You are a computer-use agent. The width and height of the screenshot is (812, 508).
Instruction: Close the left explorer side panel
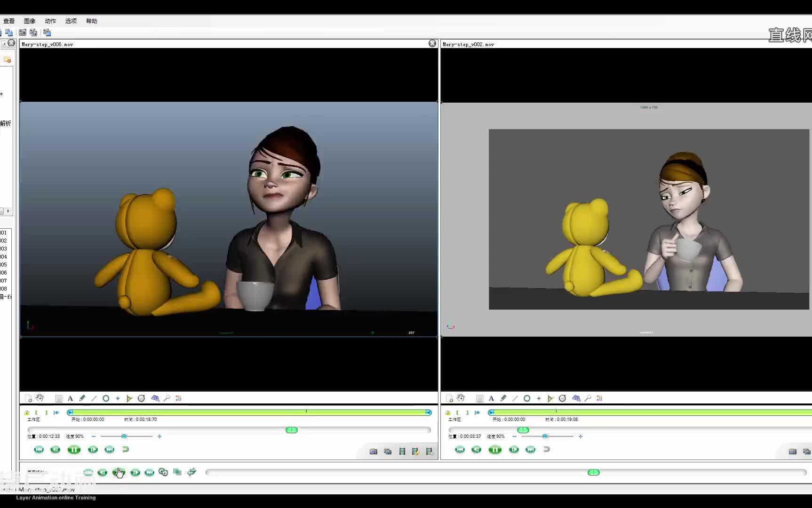(x=12, y=43)
